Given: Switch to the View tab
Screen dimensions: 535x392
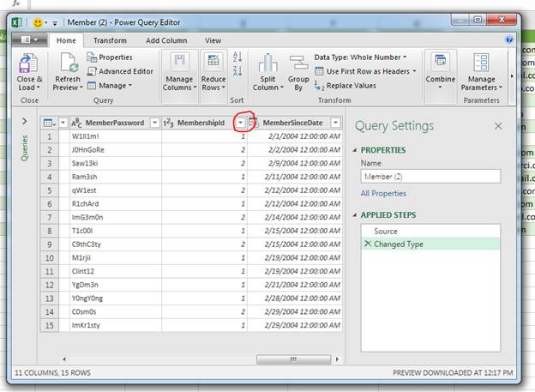Looking at the screenshot, I should [x=213, y=40].
